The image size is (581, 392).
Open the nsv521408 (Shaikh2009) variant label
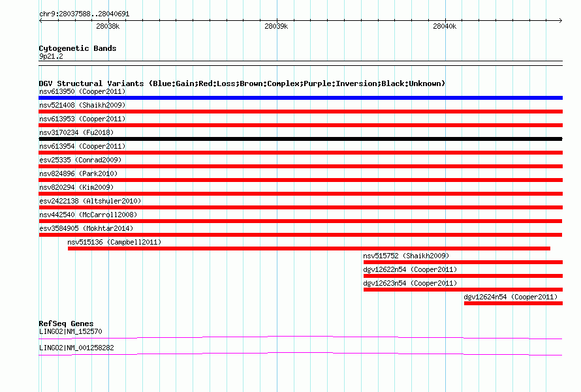(x=82, y=105)
